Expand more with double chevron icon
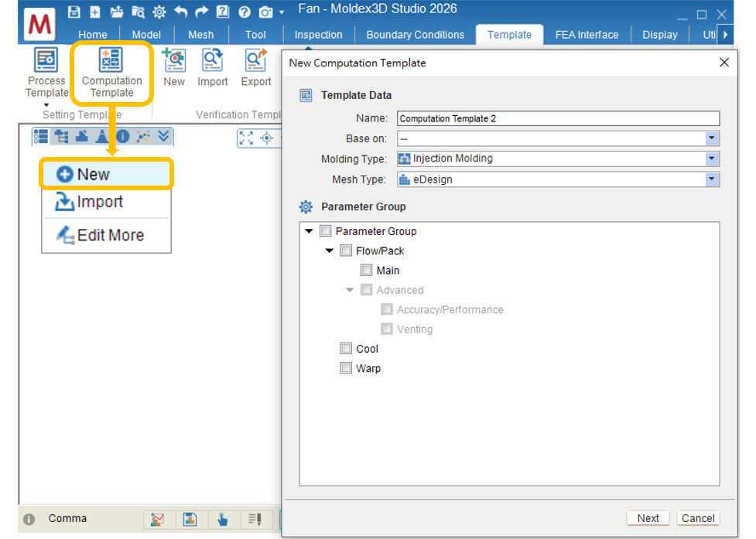 [163, 136]
